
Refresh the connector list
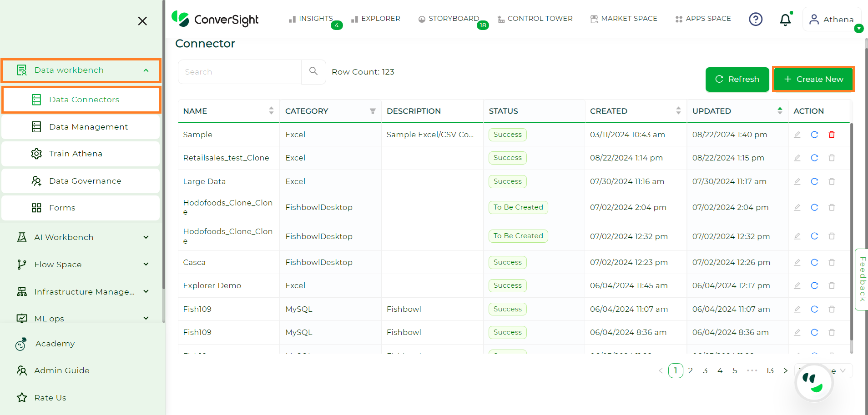(x=737, y=79)
